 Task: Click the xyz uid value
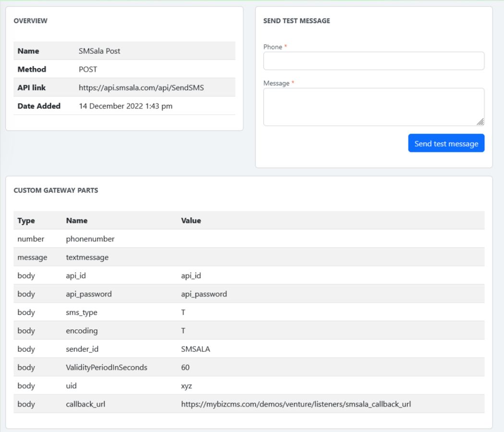[x=186, y=386]
